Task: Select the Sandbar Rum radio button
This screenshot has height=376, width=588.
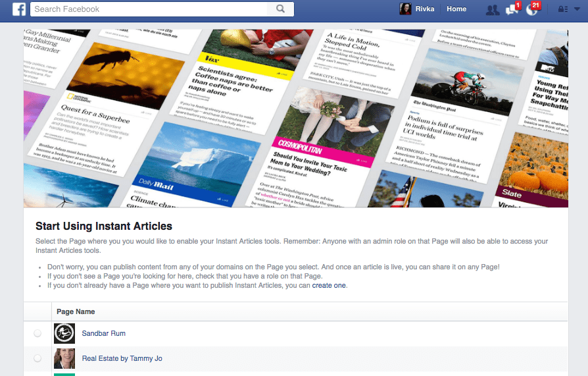Action: pos(37,333)
